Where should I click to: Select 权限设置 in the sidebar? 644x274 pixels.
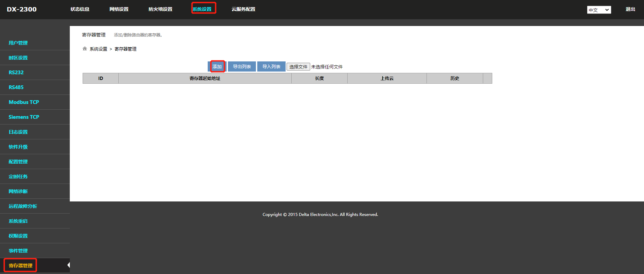[18, 236]
